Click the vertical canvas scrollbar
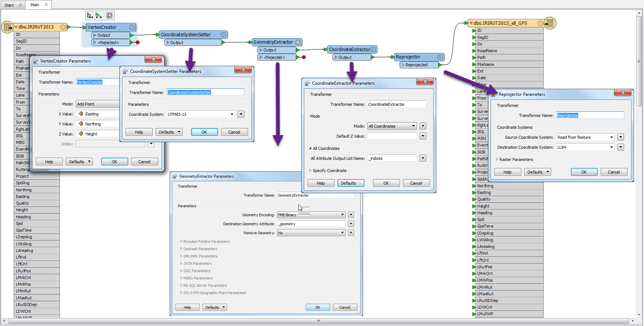 [x=639, y=61]
